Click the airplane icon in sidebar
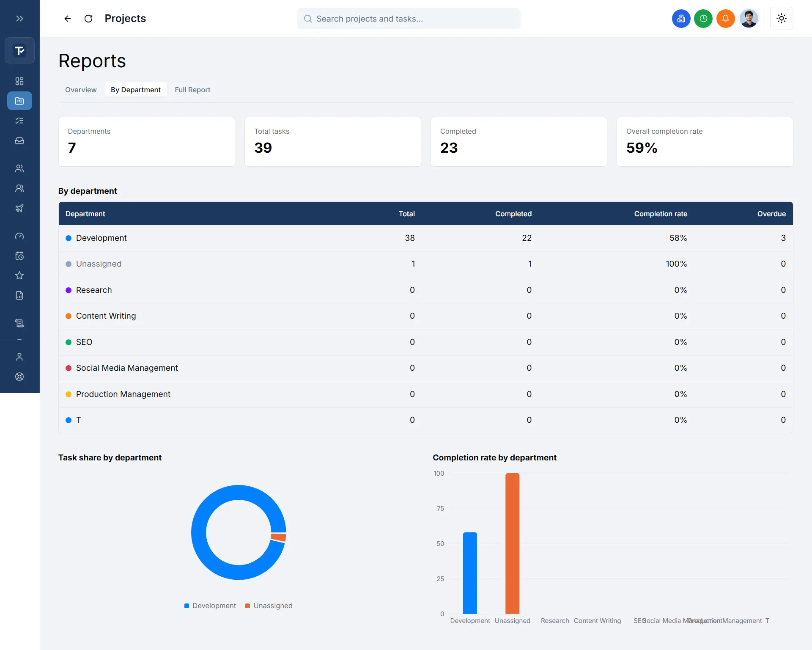Screen dimensions: 812x650 coord(19,208)
